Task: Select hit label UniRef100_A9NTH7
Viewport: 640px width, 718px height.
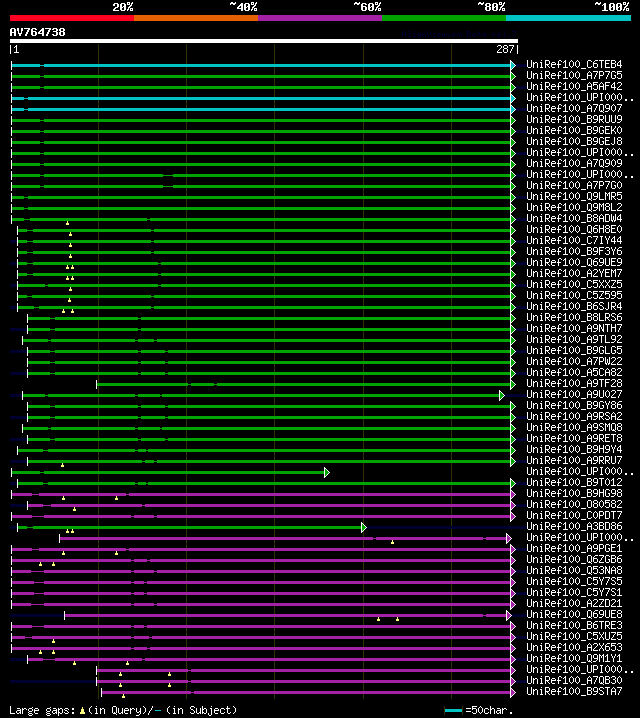Action: coord(574,328)
